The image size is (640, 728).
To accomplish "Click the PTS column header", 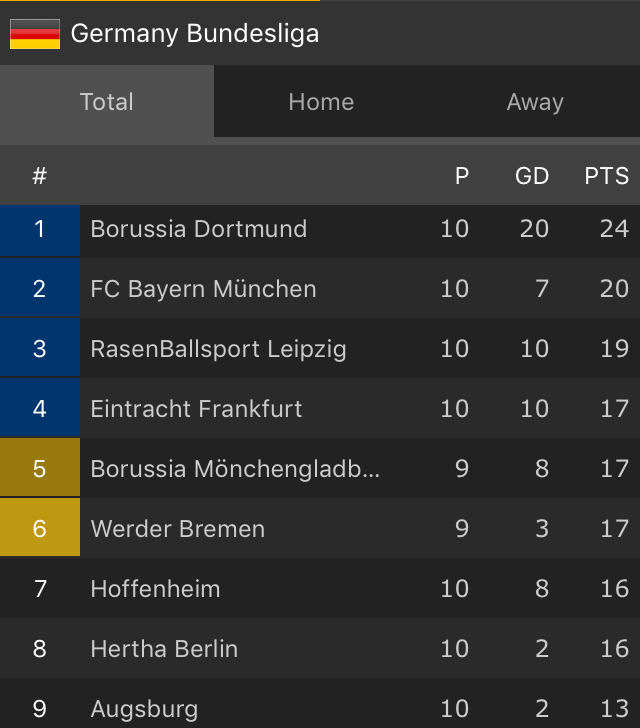I will point(606,177).
